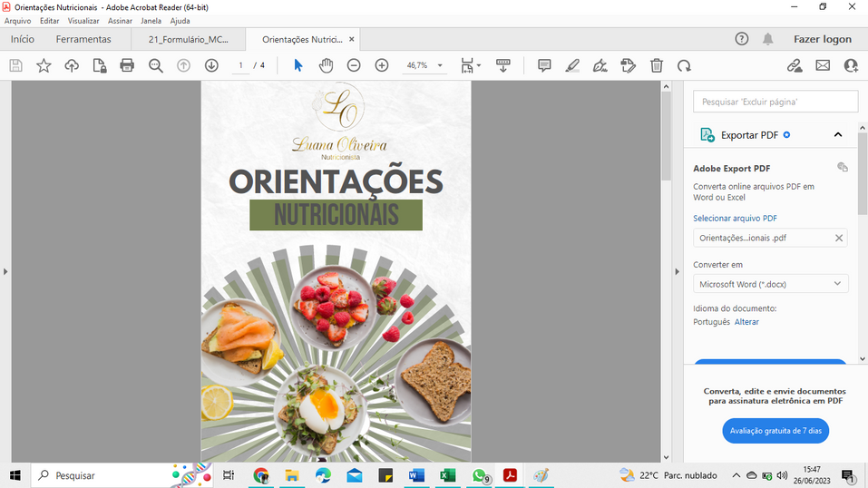Image resolution: width=868 pixels, height=488 pixels.
Task: Open the Visualizar menu
Action: point(83,21)
